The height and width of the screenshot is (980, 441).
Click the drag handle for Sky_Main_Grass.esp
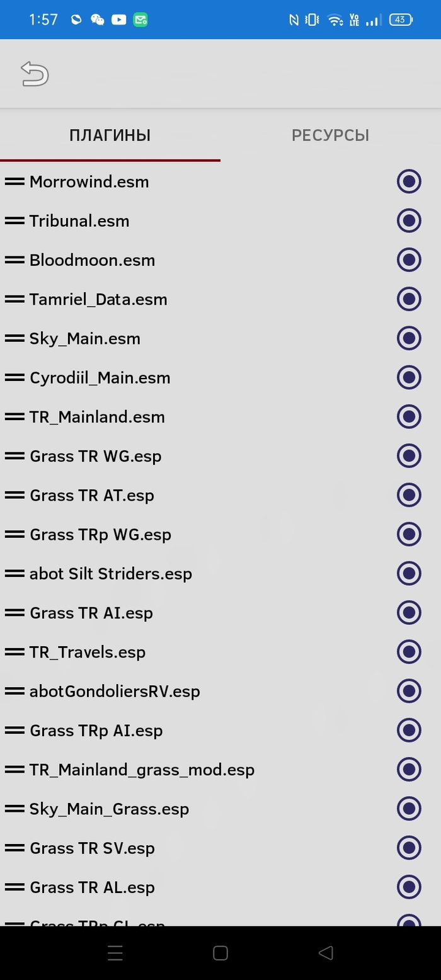coord(14,809)
